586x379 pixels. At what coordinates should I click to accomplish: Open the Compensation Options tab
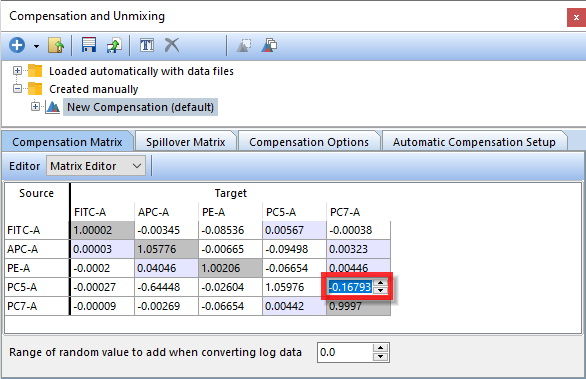tap(309, 142)
